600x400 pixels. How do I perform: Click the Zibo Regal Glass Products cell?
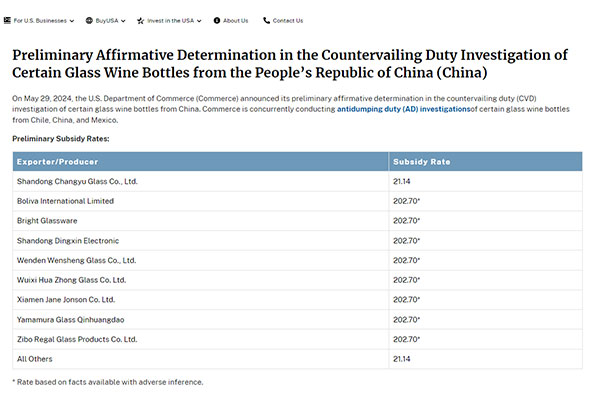[x=201, y=340]
